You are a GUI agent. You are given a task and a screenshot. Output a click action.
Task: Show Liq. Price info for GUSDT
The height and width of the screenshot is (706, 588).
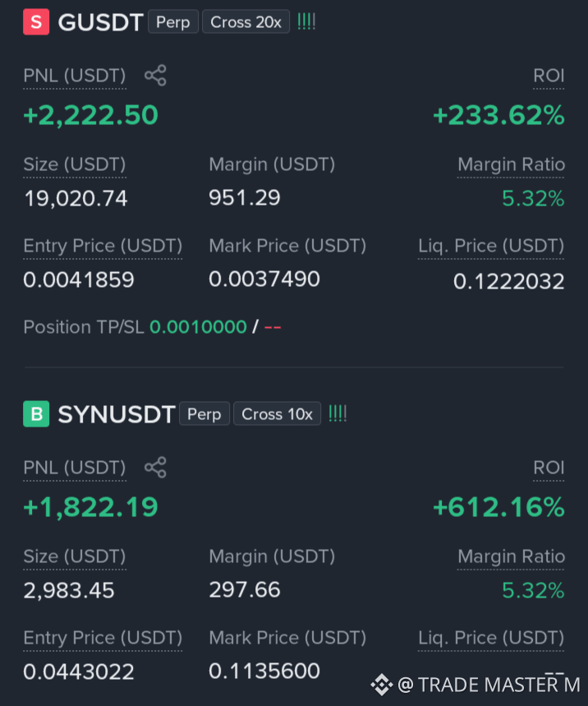coord(491,247)
